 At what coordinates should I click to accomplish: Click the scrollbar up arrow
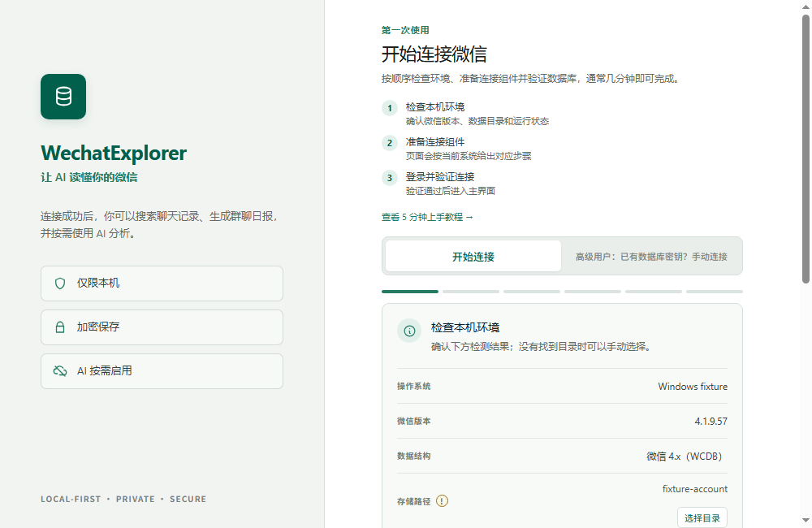click(x=806, y=6)
